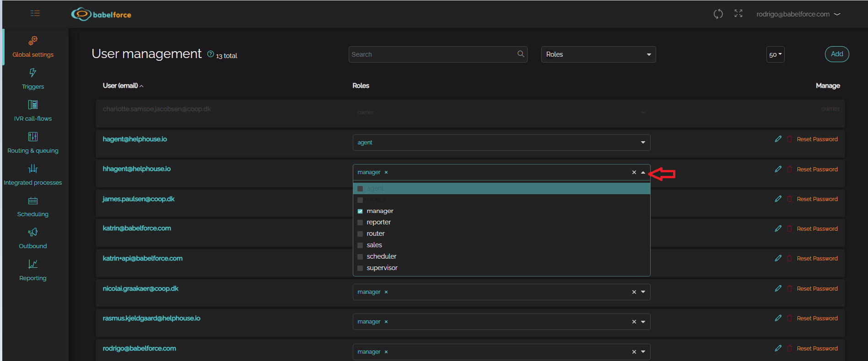Focus the Search input field
Viewport: 868px width, 361px height.
pos(438,54)
